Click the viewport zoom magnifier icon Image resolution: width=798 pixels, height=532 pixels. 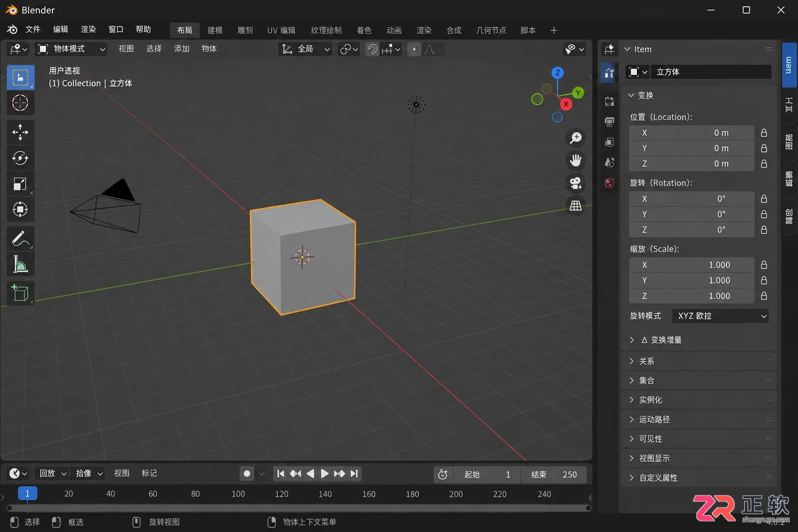point(576,138)
